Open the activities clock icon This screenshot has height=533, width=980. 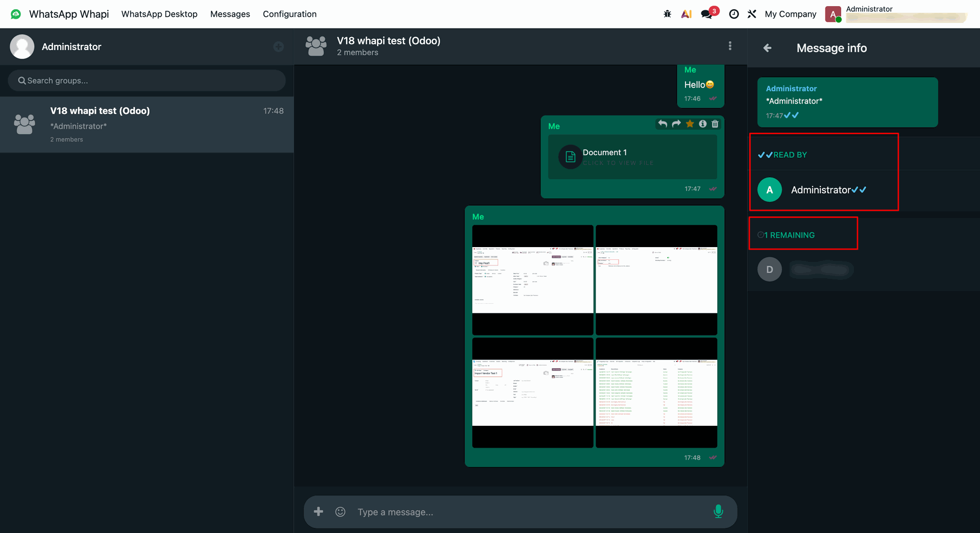733,14
